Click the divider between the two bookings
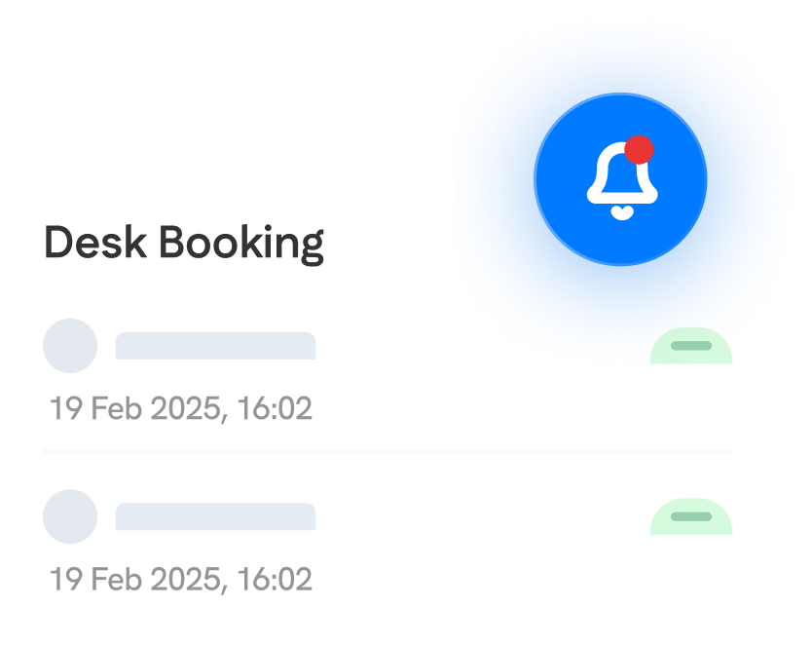 tap(389, 451)
